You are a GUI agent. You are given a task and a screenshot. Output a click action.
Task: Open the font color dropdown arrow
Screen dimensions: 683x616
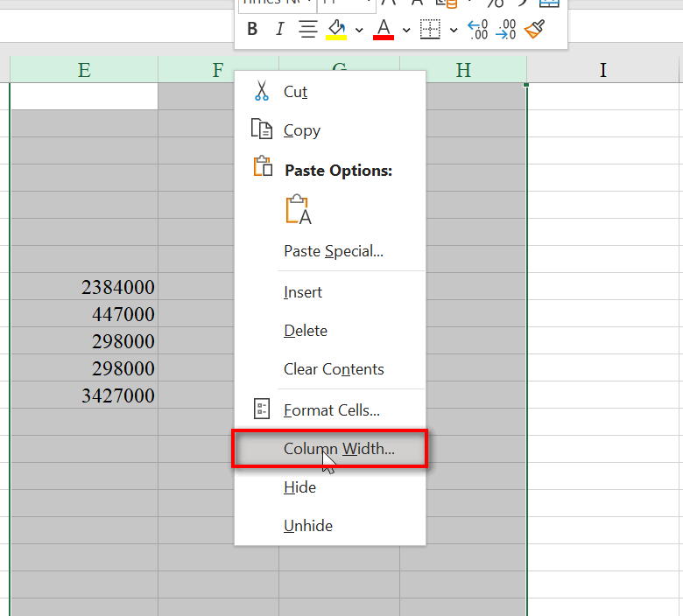[406, 31]
